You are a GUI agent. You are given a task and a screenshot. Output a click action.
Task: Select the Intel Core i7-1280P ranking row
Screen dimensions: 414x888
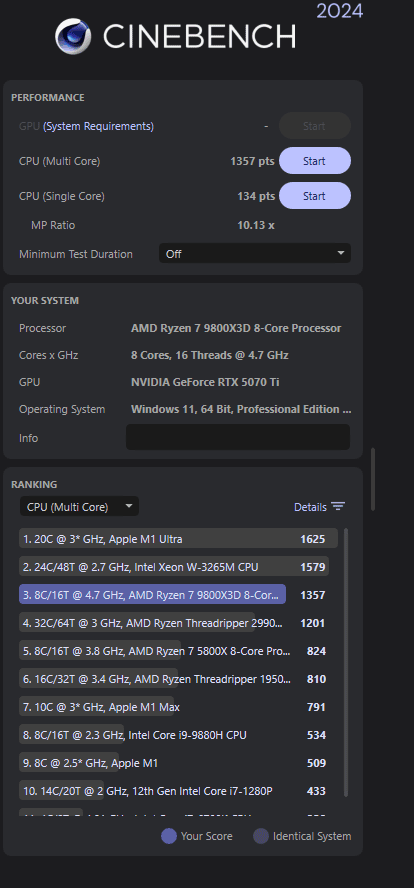click(174, 791)
